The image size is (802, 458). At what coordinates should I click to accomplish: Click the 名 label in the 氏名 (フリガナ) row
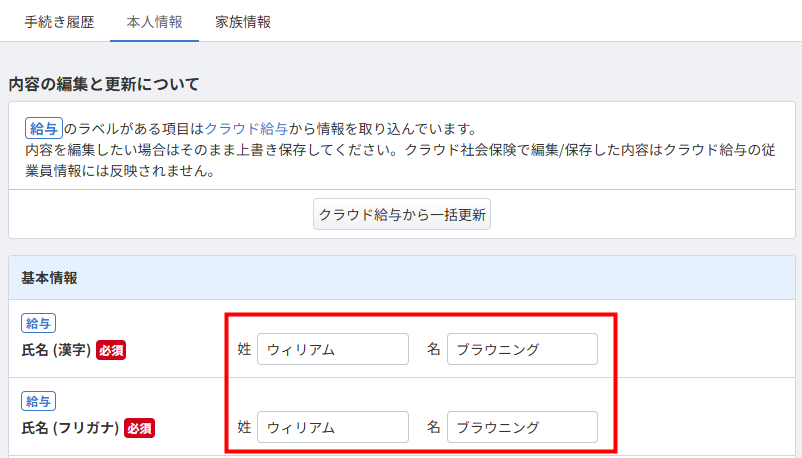click(433, 427)
